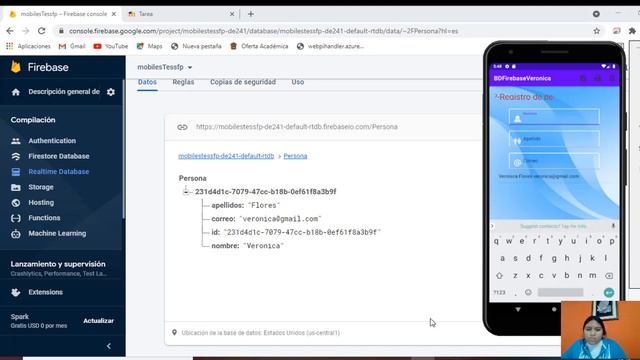Tap the emoji key on emulator keyboard
Viewport: 640px width, 360px height.
pyautogui.click(x=528, y=292)
